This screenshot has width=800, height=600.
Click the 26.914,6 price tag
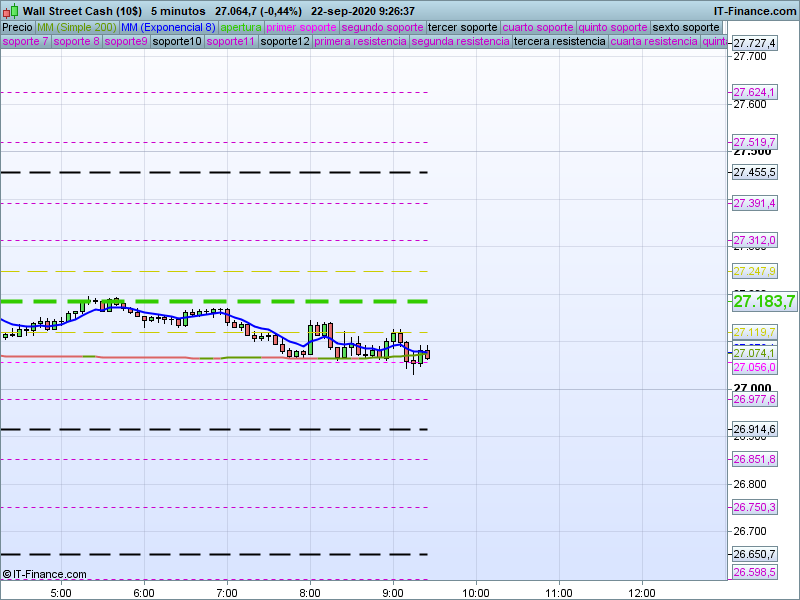754,429
